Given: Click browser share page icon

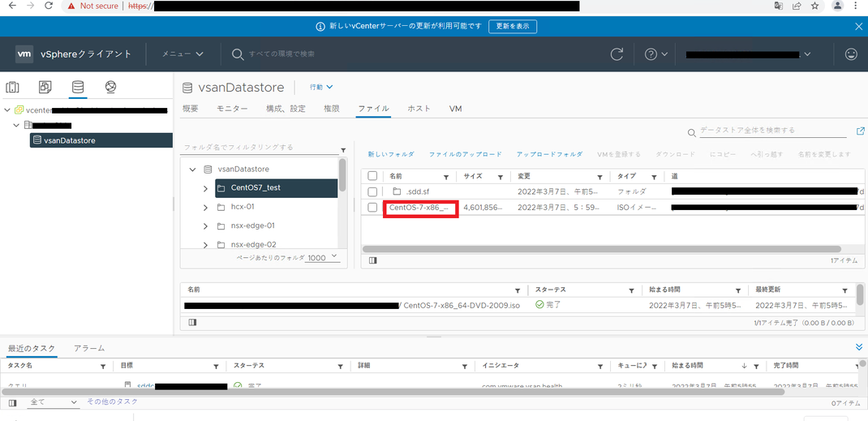Looking at the screenshot, I should 797,6.
